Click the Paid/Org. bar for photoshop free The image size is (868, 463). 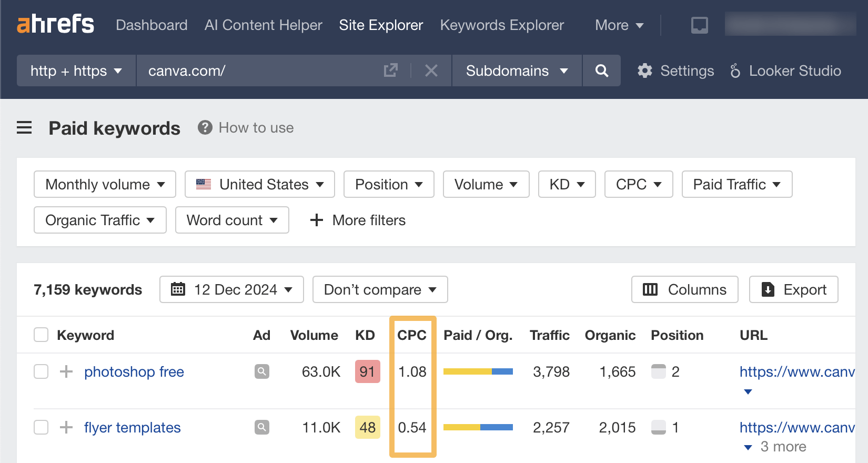coord(478,371)
